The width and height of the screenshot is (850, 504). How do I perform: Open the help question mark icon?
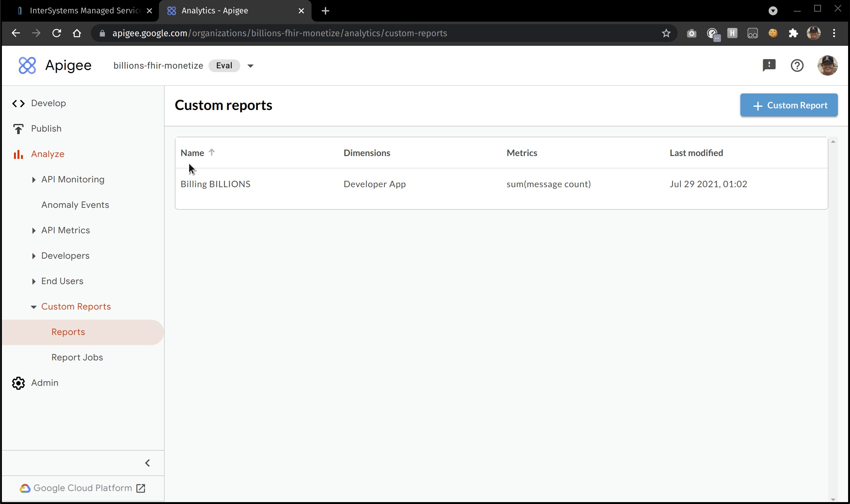[797, 65]
